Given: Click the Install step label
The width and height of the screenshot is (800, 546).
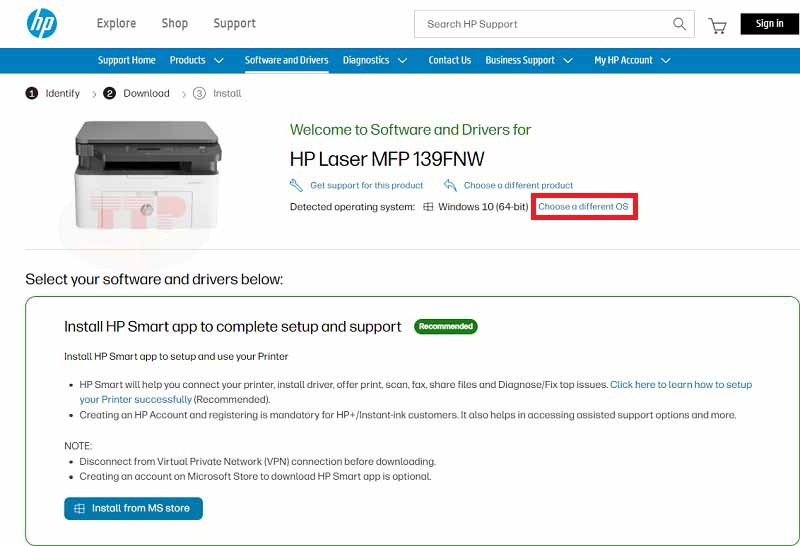Looking at the screenshot, I should [x=227, y=93].
